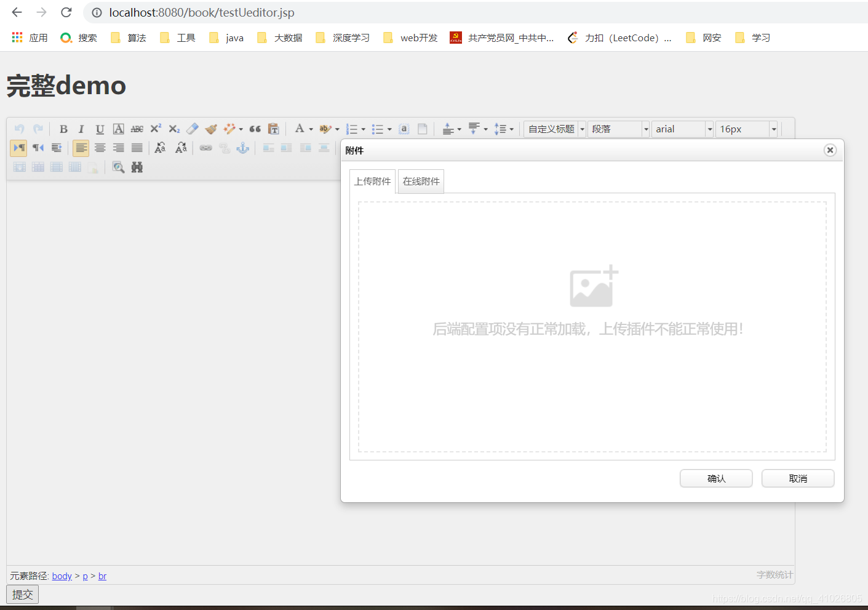Click the search preview magnifier icon

[119, 167]
